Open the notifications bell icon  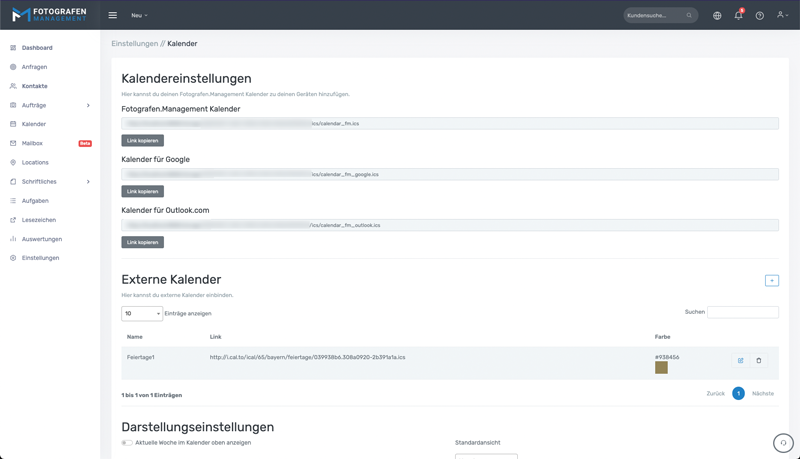[x=738, y=15]
